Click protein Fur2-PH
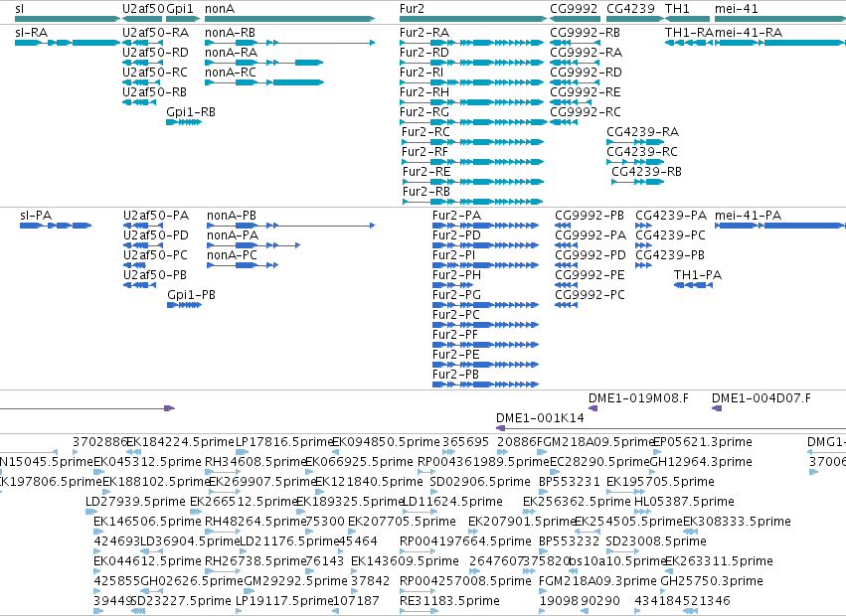Screen dimensions: 846x616 [x=457, y=275]
